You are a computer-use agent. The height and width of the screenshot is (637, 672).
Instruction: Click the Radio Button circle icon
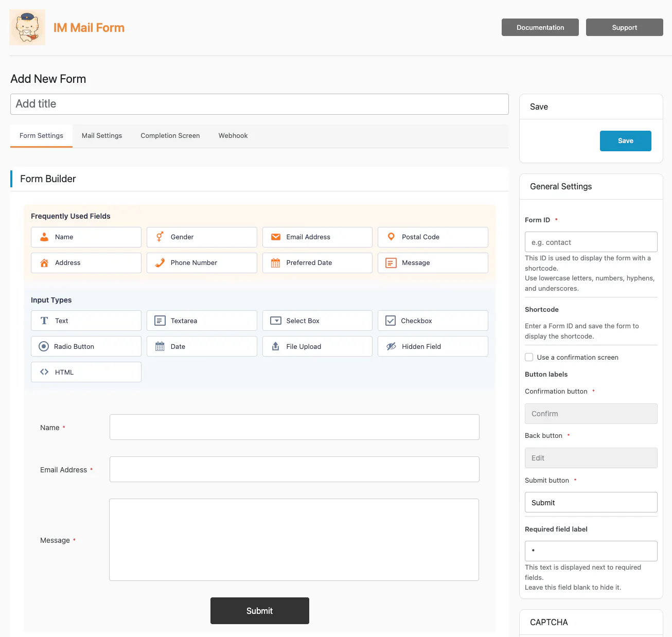coord(44,346)
